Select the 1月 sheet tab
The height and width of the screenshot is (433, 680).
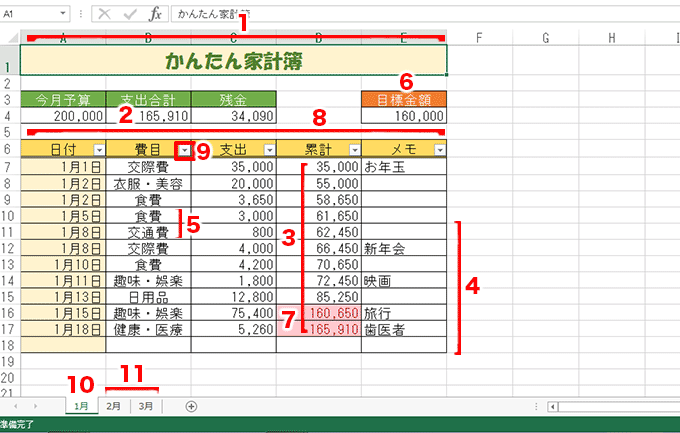(x=79, y=406)
